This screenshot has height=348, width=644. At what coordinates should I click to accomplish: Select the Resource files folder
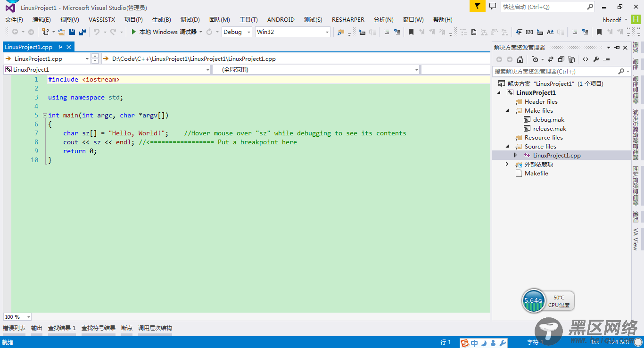click(x=544, y=137)
